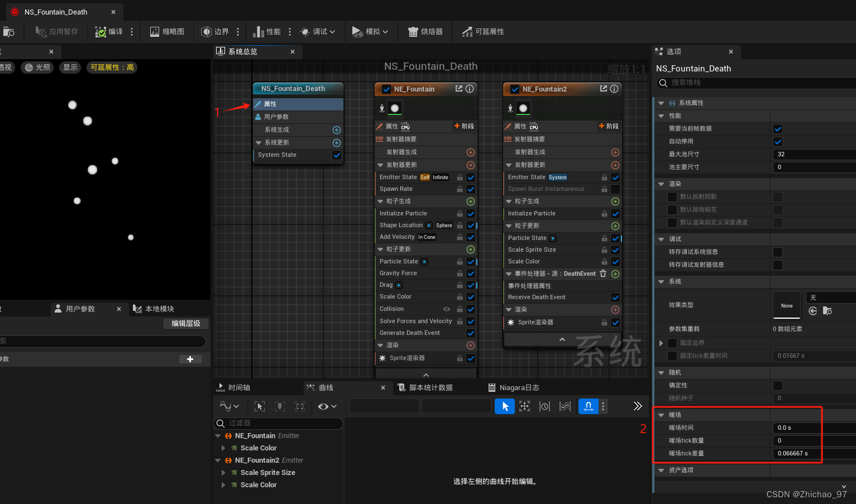Click the Baker (烘焙器) toolbar button
The width and height of the screenshot is (856, 504).
pyautogui.click(x=425, y=32)
